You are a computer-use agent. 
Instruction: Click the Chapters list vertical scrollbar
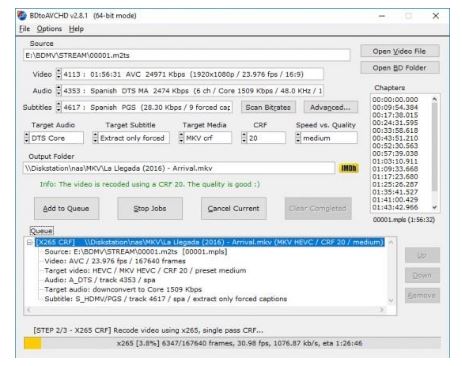[x=434, y=147]
